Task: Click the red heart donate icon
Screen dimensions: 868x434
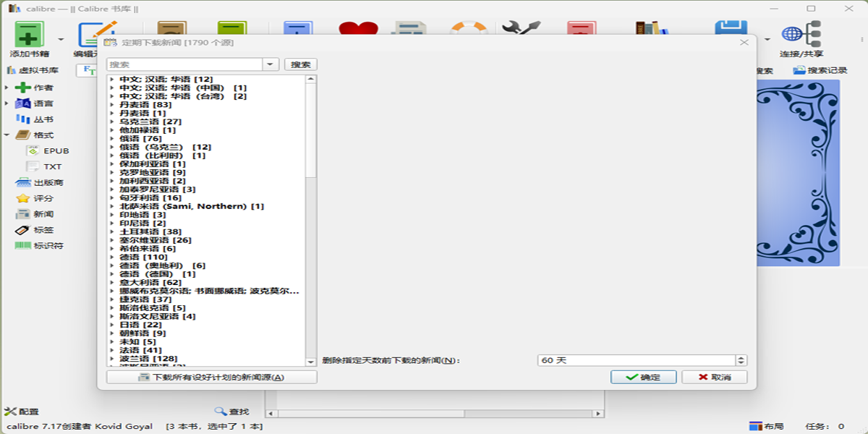Action: pos(359,28)
